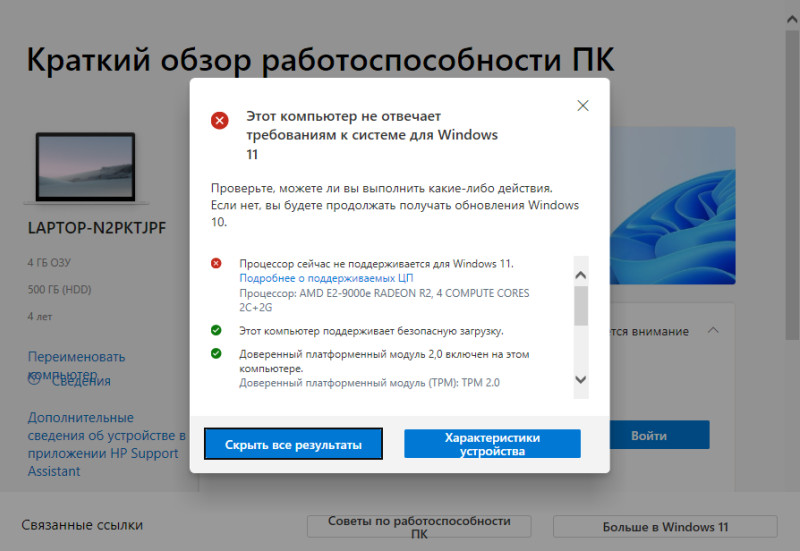Image resolution: width=800 pixels, height=551 pixels.
Task: Click the green check icon for secure boot
Action: 216,330
